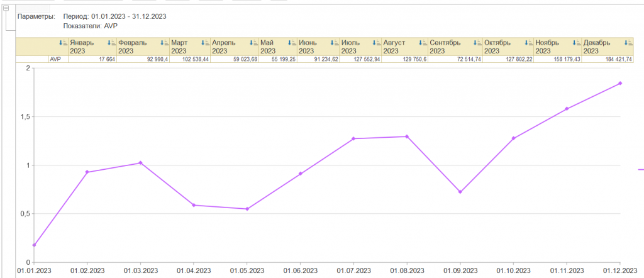Click sort icon in Январь 2023 header

coord(111,43)
